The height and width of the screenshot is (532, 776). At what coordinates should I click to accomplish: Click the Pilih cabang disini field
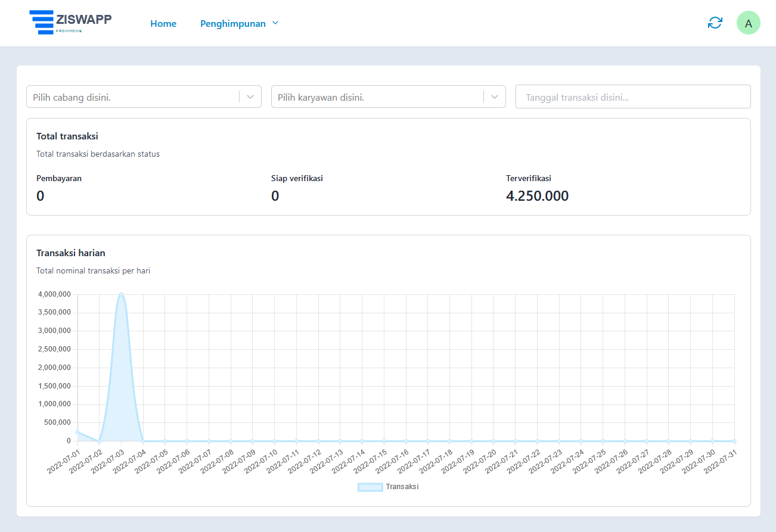click(x=144, y=97)
